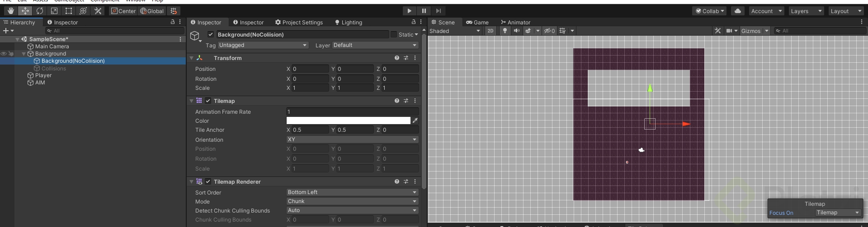Open Detect Chunk Culling Bounds dropdown
868x227 pixels.
coord(352,210)
